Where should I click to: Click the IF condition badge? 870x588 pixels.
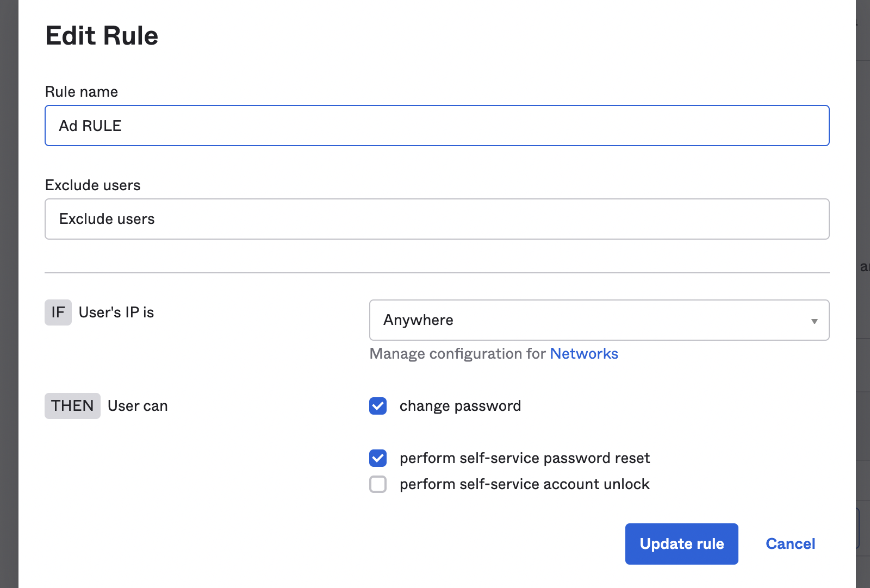click(x=58, y=312)
